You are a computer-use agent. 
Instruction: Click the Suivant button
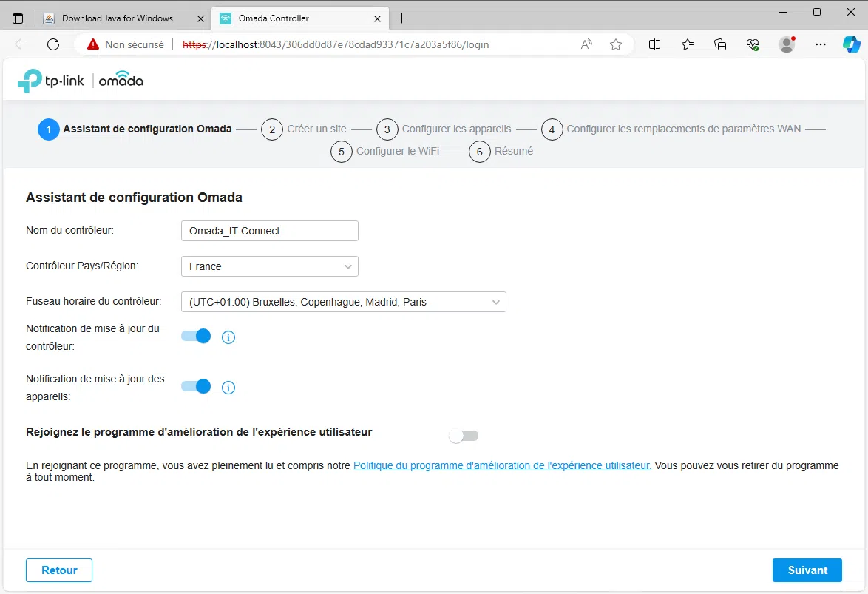(x=807, y=570)
